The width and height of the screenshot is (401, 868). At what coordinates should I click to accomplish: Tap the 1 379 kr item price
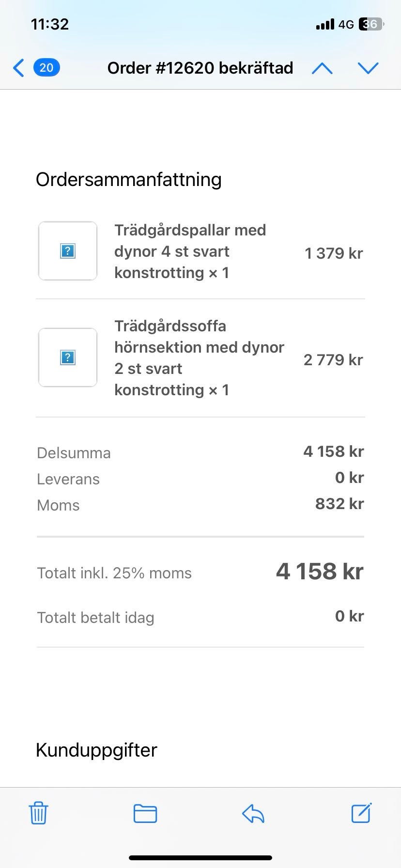[x=334, y=253]
